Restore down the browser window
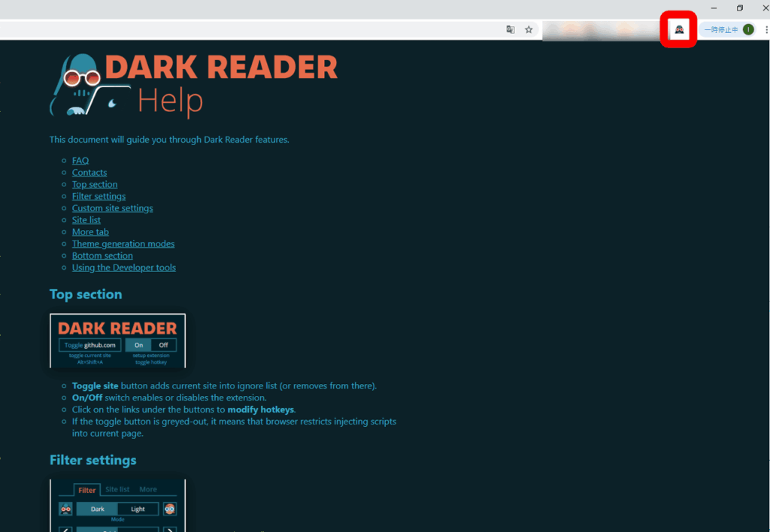Image resolution: width=770 pixels, height=532 pixels. tap(740, 8)
